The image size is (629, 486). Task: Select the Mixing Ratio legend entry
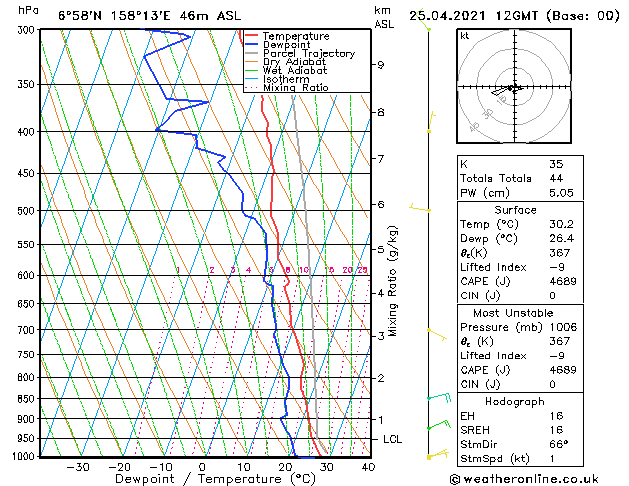click(x=296, y=87)
